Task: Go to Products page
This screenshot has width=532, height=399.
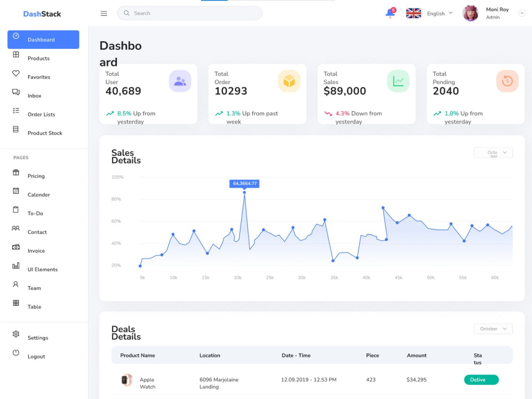Action: (x=39, y=59)
